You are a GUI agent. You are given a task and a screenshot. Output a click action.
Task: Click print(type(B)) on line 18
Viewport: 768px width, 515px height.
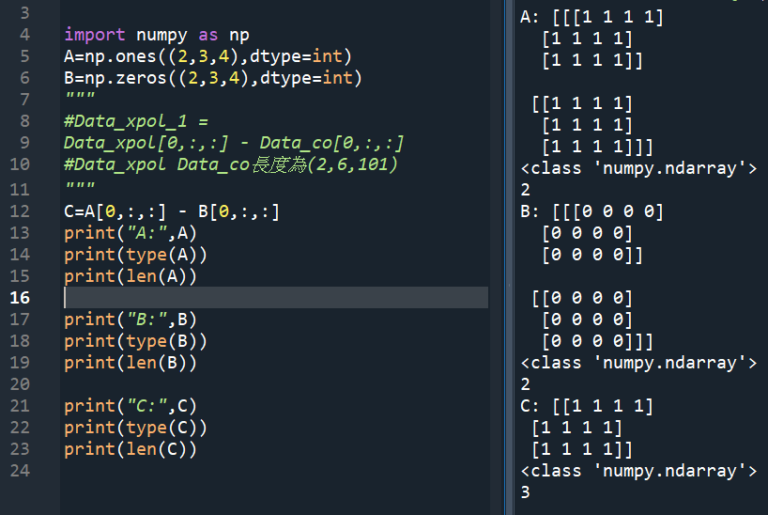[136, 341]
